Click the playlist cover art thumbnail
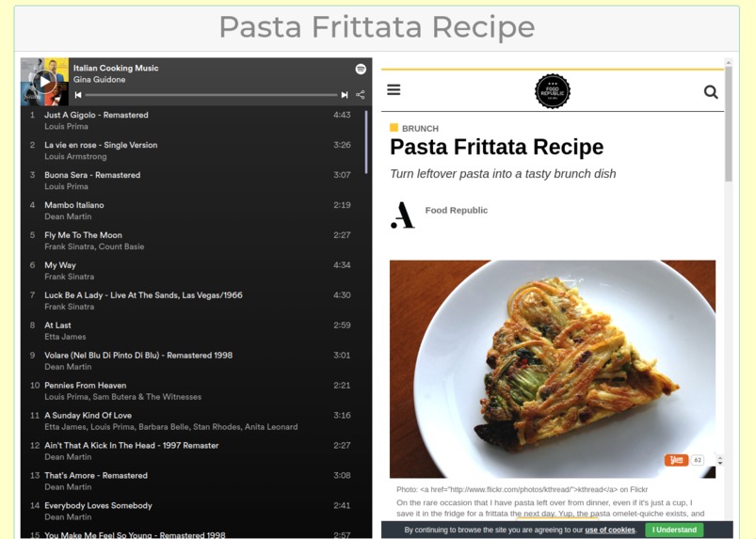This screenshot has width=756, height=539. (x=45, y=82)
